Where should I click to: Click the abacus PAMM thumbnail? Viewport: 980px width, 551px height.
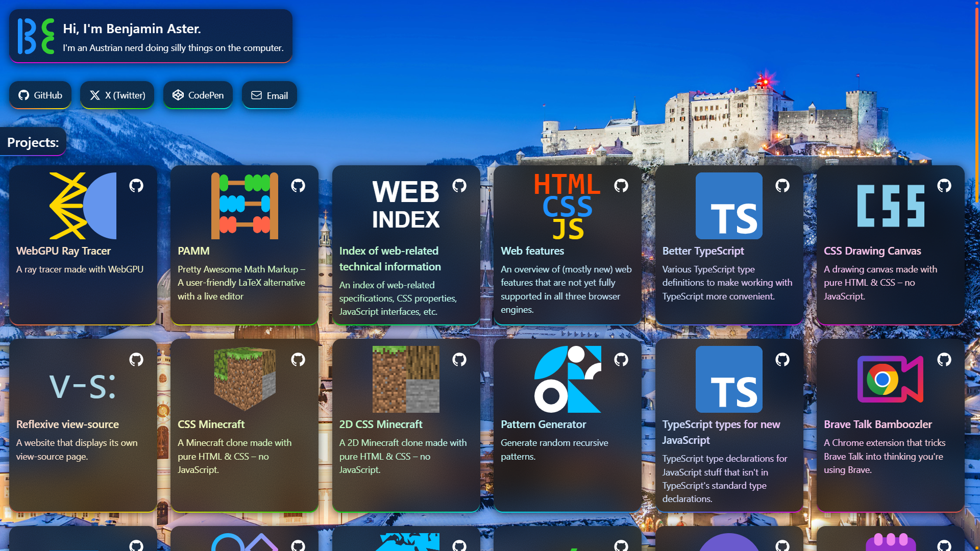[244, 206]
